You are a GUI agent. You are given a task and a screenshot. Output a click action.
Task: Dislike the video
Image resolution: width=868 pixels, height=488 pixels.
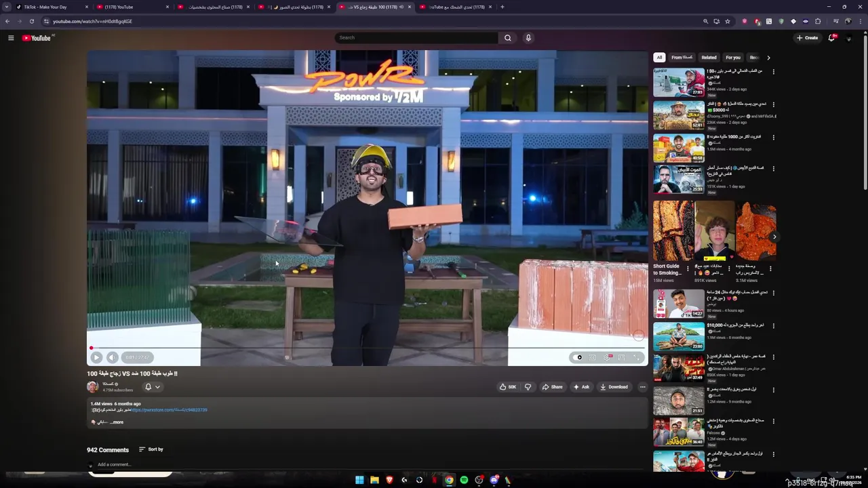point(528,387)
